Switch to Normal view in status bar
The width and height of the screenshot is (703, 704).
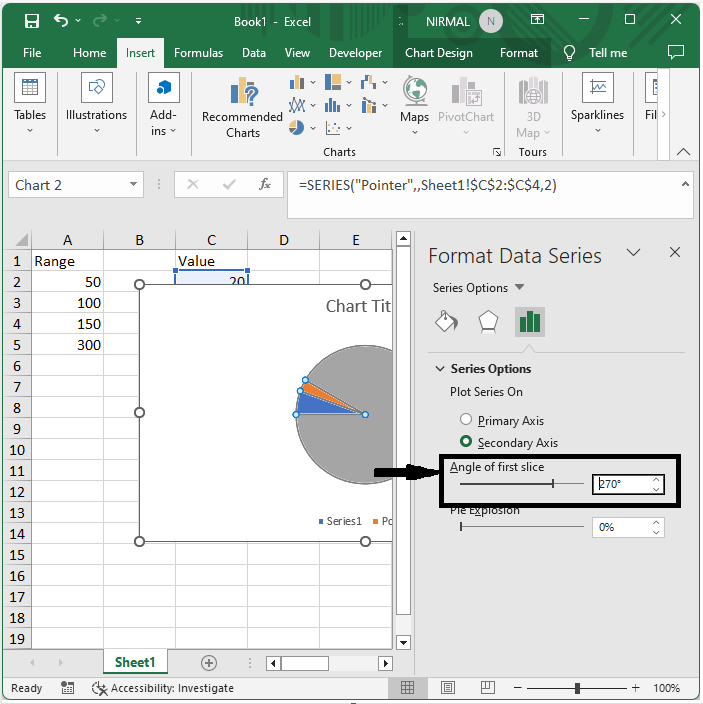[x=408, y=687]
